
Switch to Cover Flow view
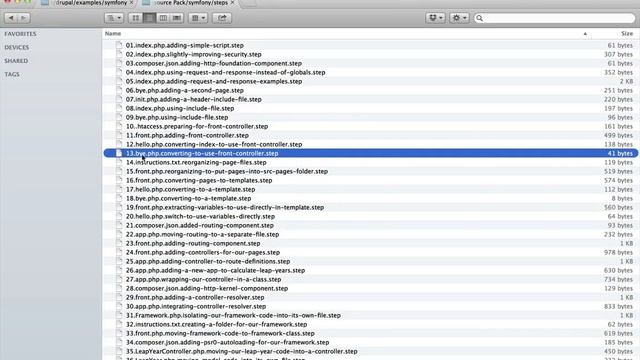176,18
